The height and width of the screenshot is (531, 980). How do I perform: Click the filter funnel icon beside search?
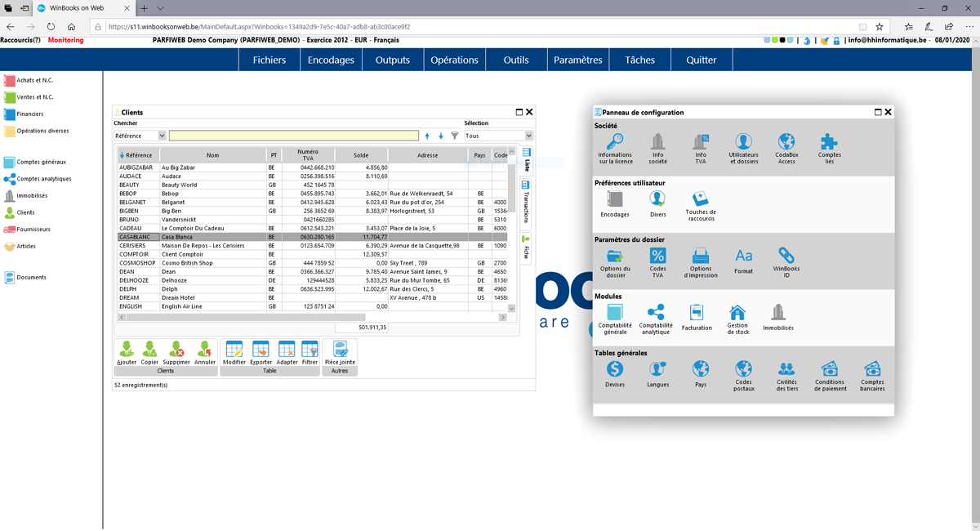tap(455, 136)
